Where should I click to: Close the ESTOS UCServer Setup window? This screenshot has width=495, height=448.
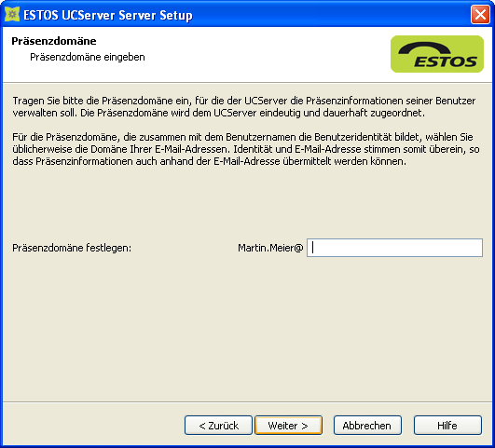click(x=480, y=15)
